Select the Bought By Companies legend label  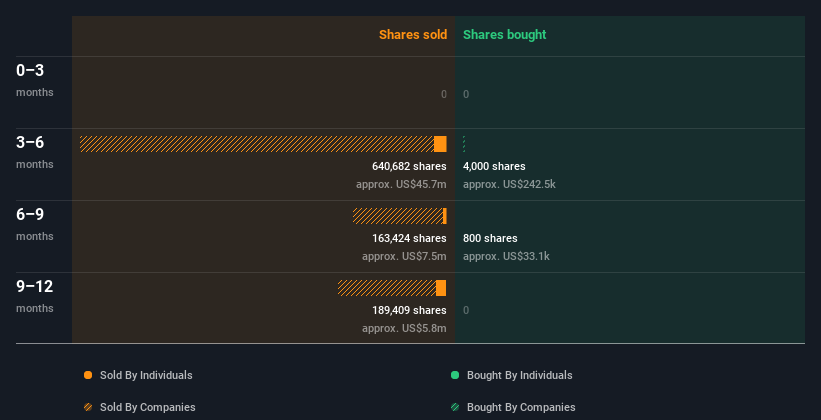pyautogui.click(x=521, y=407)
